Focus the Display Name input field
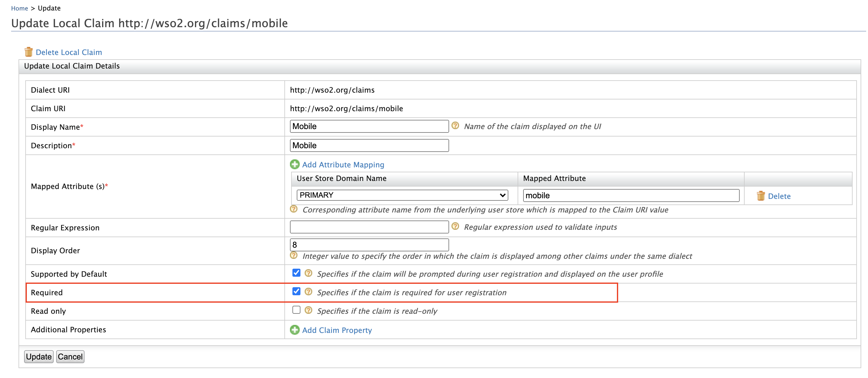The width and height of the screenshot is (868, 378). tap(369, 126)
